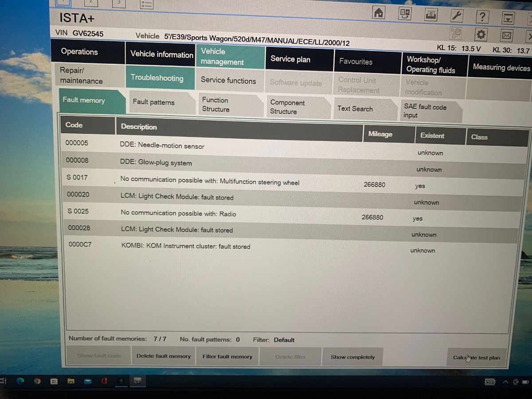532x399 pixels.
Task: Click the session switch icon beside Home
Action: click(404, 14)
